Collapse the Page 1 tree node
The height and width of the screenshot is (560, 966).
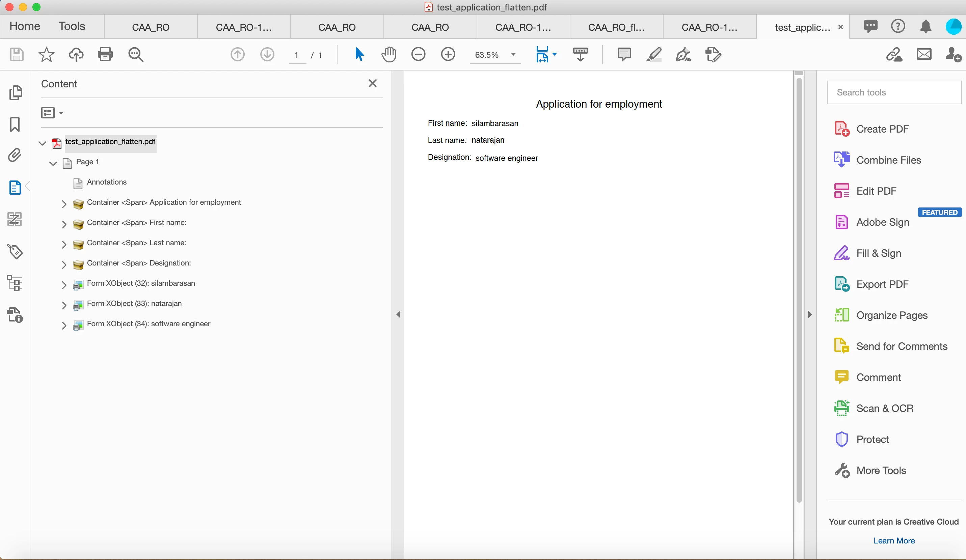(x=53, y=164)
